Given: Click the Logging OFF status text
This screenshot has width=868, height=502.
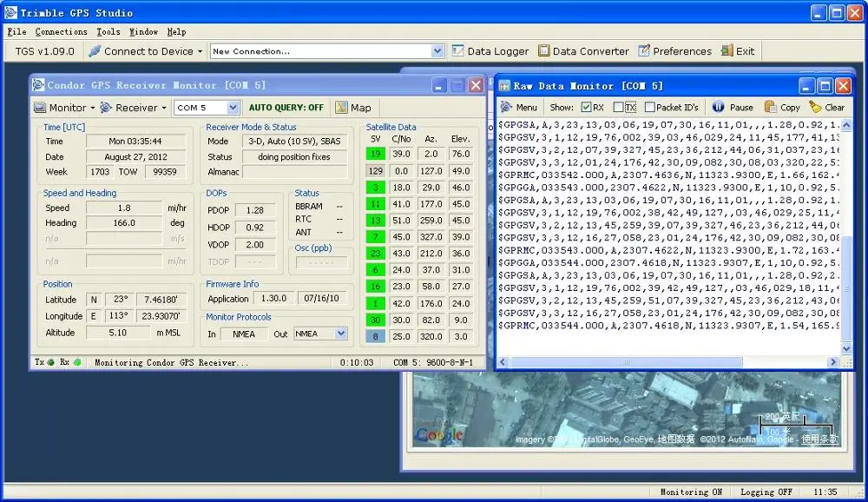Looking at the screenshot, I should pos(766,492).
